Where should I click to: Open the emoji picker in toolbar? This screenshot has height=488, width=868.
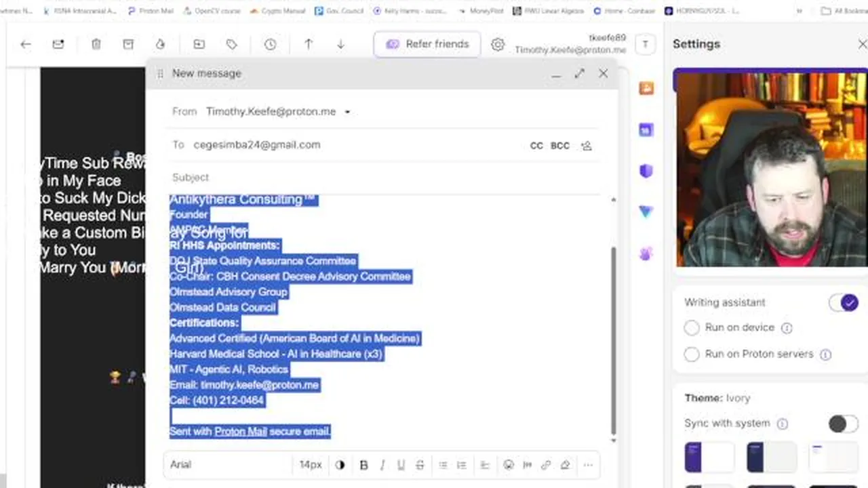(x=509, y=465)
